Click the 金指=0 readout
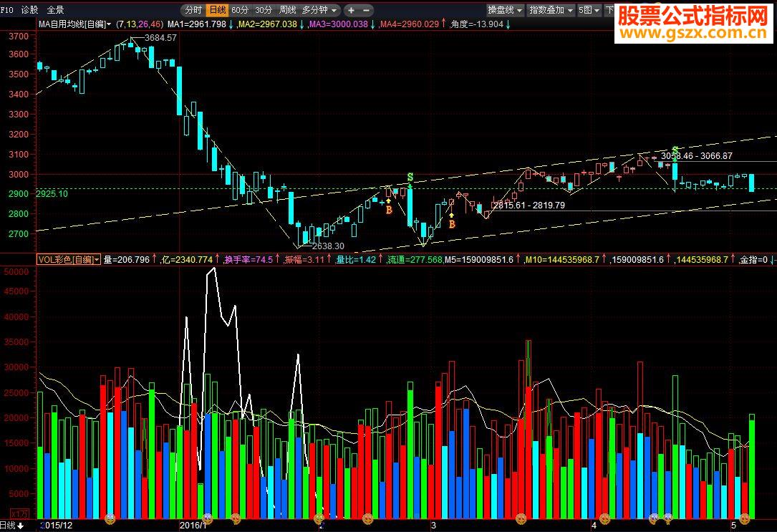This screenshot has width=777, height=532. pos(753,260)
